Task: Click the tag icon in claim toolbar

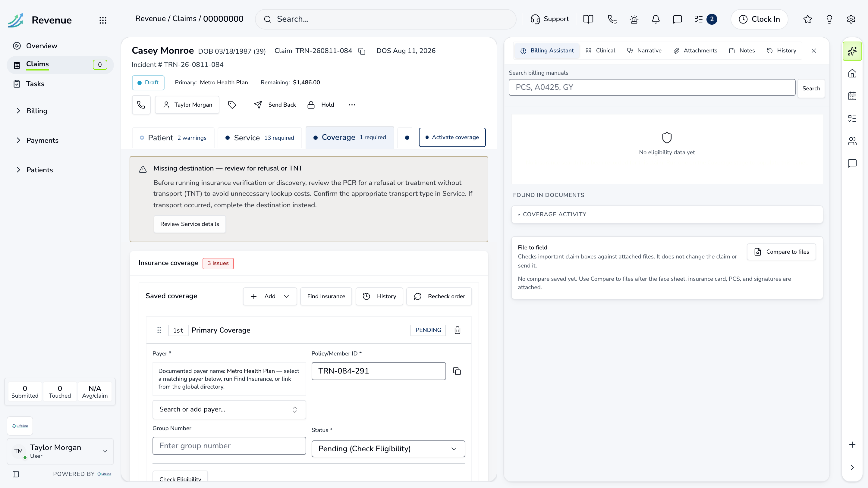Action: [232, 105]
